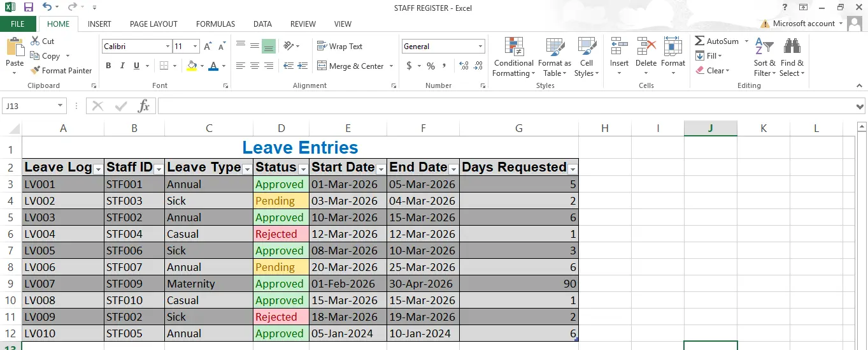
Task: Apply cell borders
Action: 164,66
